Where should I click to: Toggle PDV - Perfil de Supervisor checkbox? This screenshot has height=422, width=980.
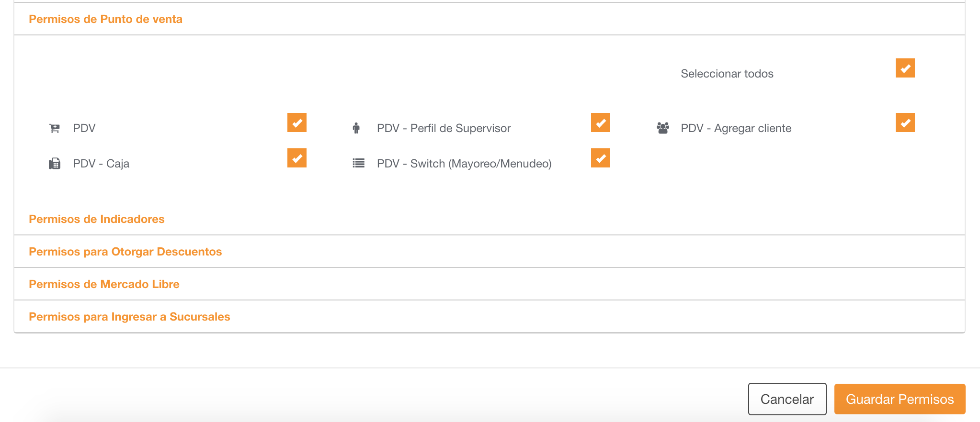point(601,122)
